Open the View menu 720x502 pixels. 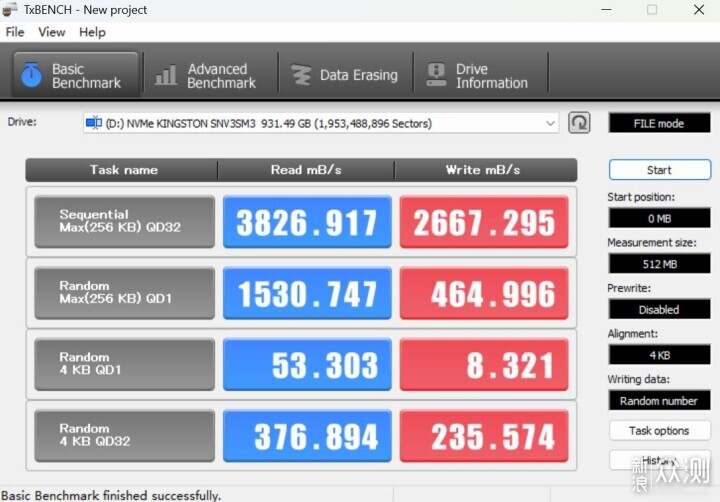point(51,32)
